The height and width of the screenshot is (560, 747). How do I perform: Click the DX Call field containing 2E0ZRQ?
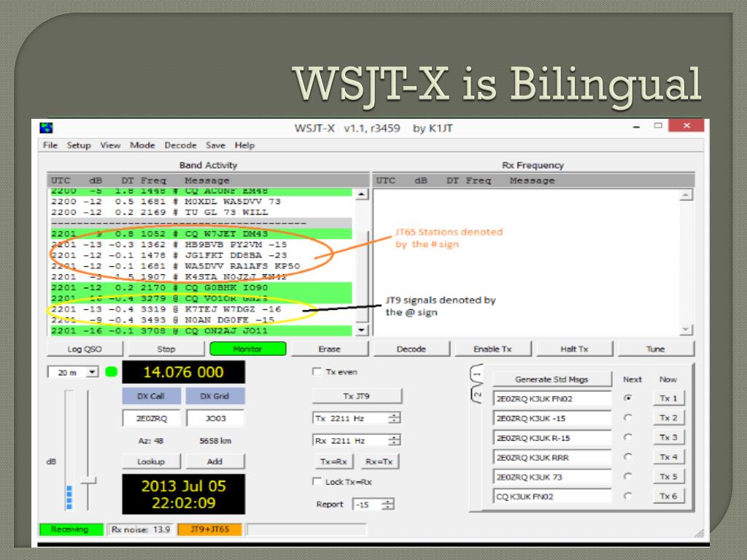click(x=152, y=418)
